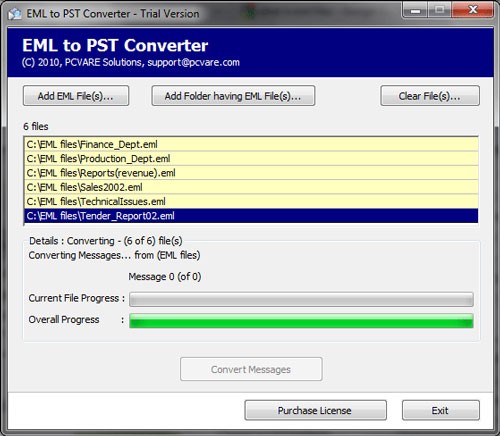This screenshot has width=500, height=436.
Task: Click the 'Message 0 (of 0)' status text
Action: point(165,277)
